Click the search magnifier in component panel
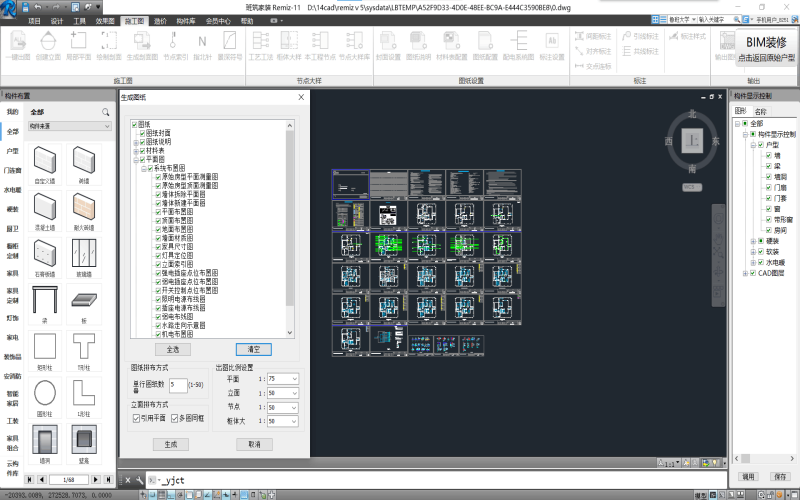Image resolution: width=800 pixels, height=500 pixels. [106, 112]
